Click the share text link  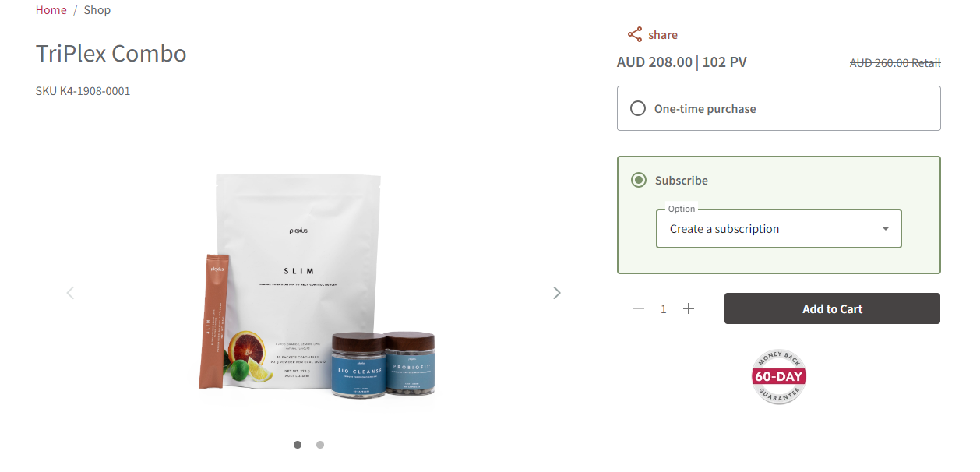[663, 35]
